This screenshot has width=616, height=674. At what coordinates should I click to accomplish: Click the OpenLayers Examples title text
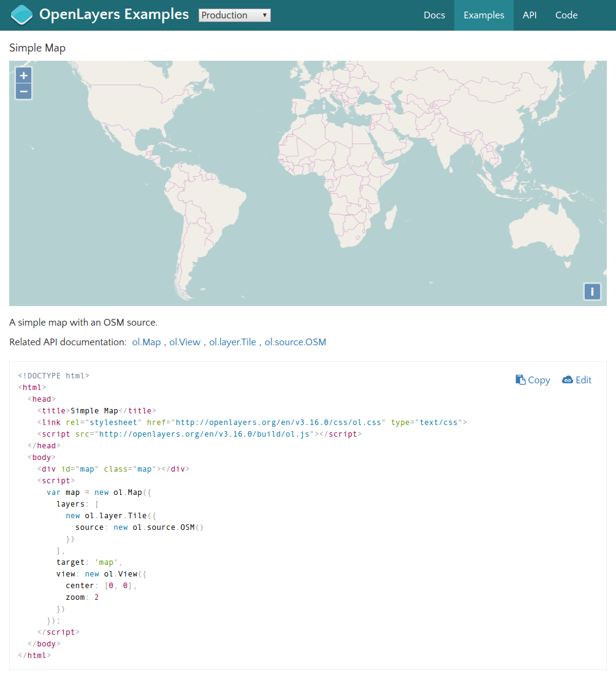tap(114, 15)
